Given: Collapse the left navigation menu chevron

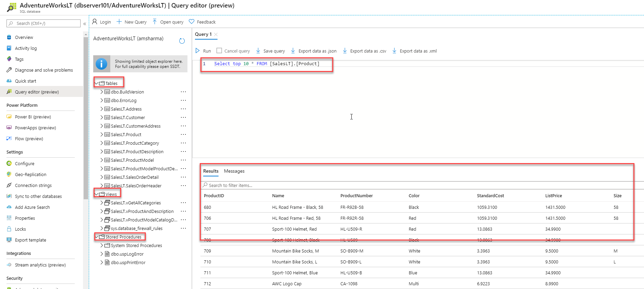Looking at the screenshot, I should (85, 24).
